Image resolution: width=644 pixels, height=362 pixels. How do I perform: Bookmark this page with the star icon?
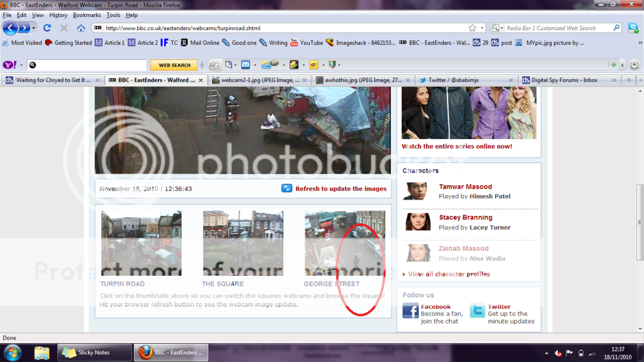tap(472, 28)
